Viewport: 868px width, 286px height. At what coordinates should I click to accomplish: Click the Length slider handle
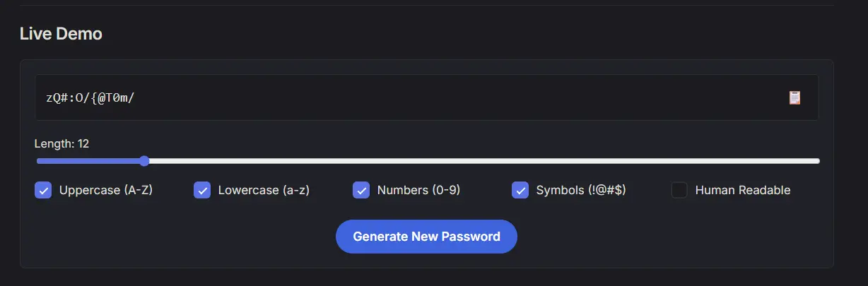[144, 161]
